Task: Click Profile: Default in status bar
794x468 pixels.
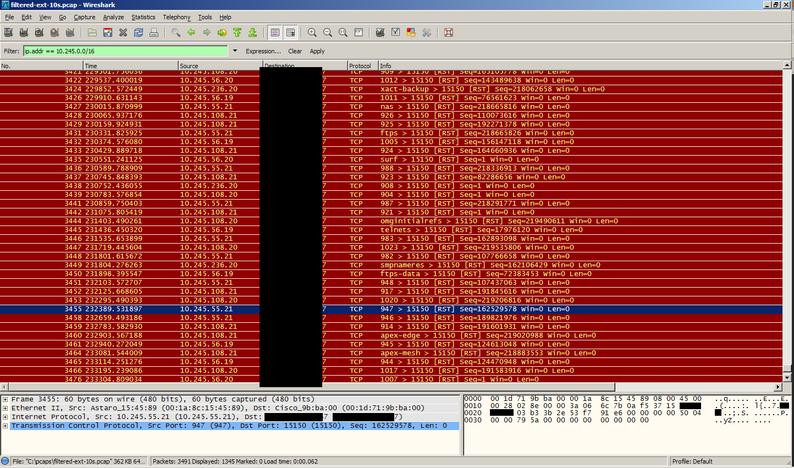Action: coord(692,461)
